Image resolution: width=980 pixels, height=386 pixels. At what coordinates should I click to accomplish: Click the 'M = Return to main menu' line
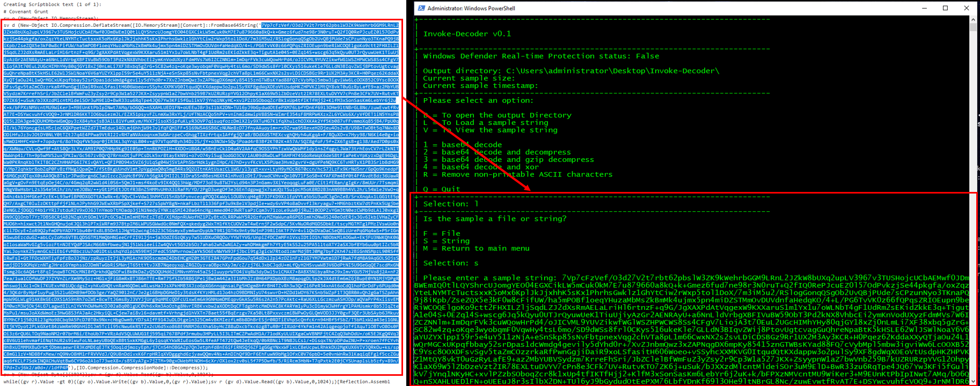point(476,249)
